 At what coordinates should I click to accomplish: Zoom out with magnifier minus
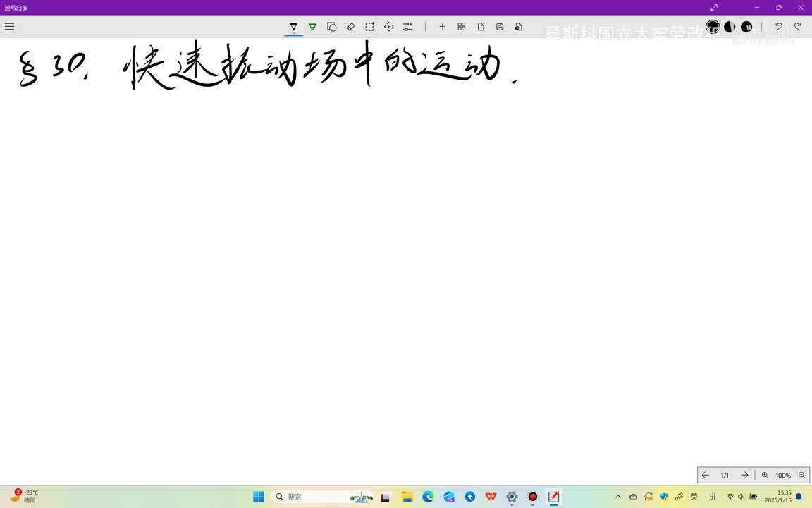click(x=801, y=476)
